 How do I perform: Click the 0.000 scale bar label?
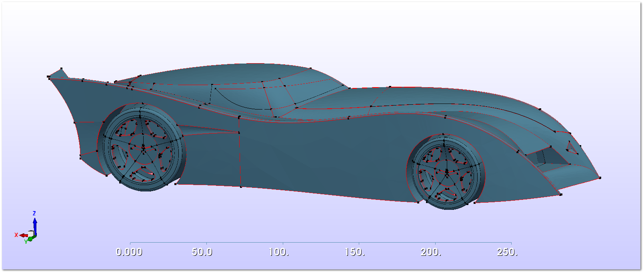point(129,252)
